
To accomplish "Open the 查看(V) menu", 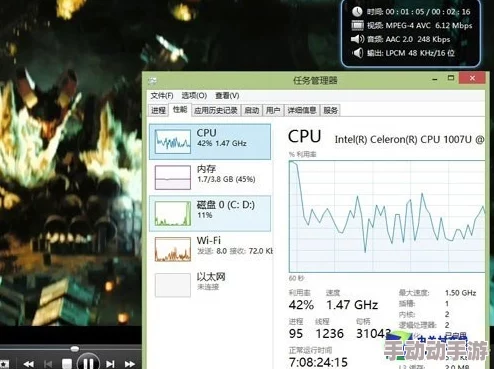I will (227, 96).
